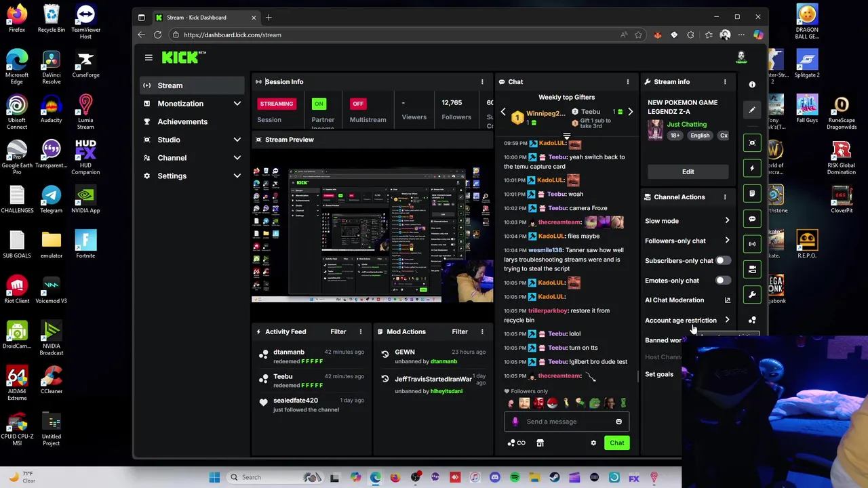
Task: Open the chat settings gear icon
Action: 593,443
